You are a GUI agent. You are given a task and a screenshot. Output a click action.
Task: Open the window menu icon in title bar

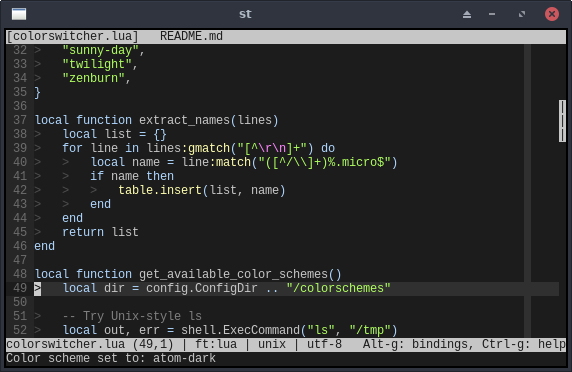pyautogui.click(x=19, y=14)
